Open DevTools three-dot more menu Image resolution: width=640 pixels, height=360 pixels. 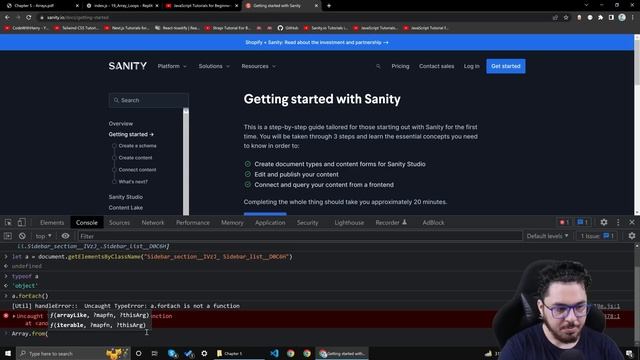pyautogui.click(x=618, y=222)
